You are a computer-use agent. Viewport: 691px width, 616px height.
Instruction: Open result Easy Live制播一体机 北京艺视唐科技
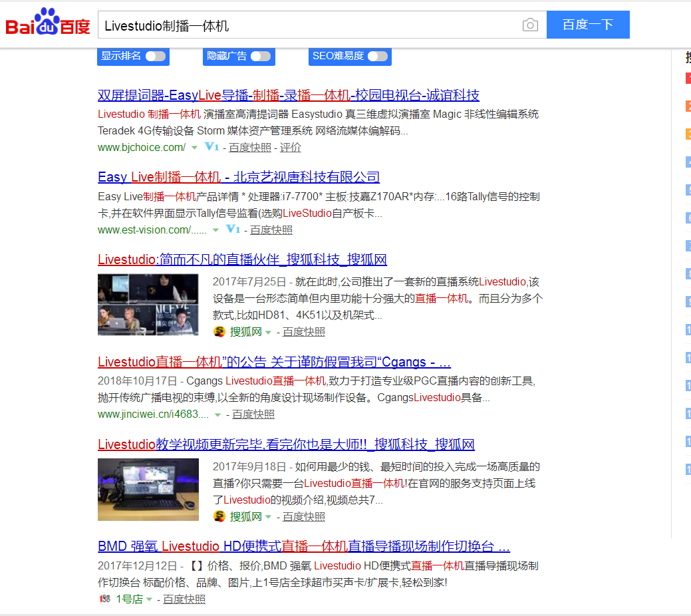pos(238,177)
